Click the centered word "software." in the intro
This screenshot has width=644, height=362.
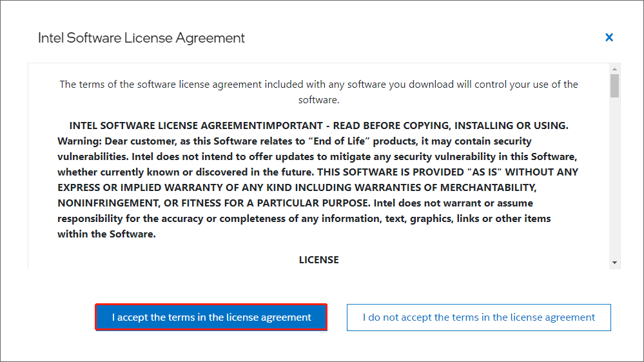318,100
